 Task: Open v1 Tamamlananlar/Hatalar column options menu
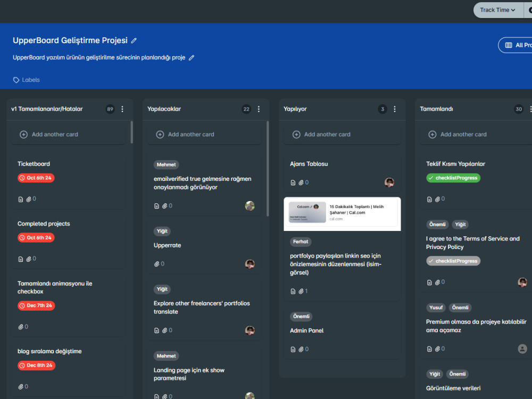click(122, 109)
